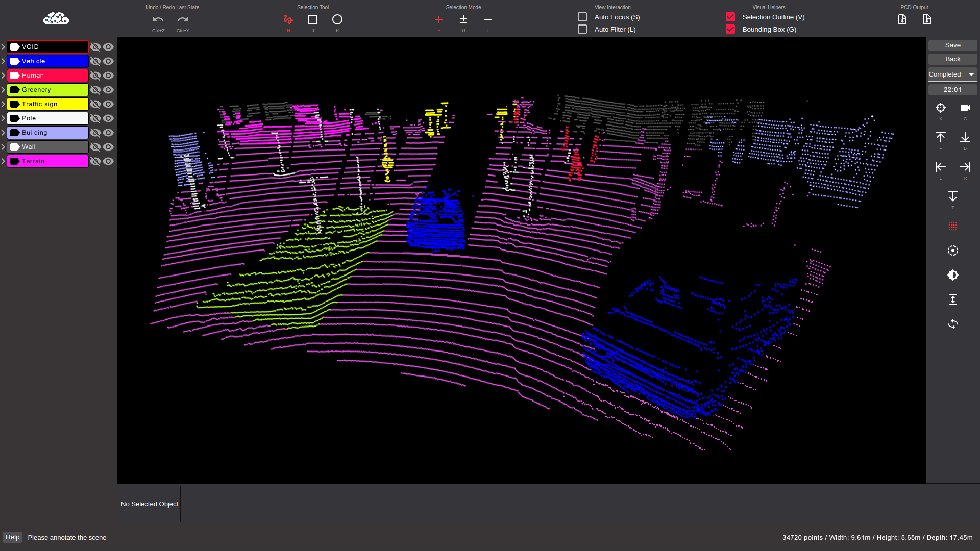Screen dimensions: 980x551
Task: Switch to front view arrow icon
Action: click(941, 137)
